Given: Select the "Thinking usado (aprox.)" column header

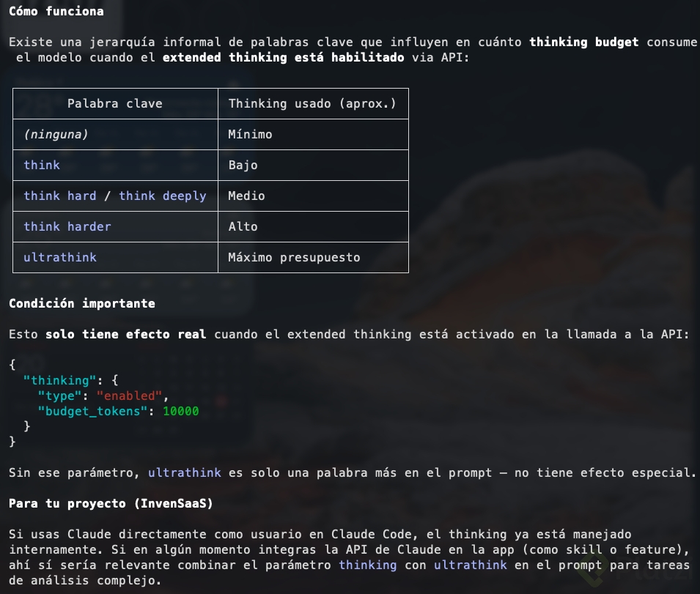Looking at the screenshot, I should (312, 104).
